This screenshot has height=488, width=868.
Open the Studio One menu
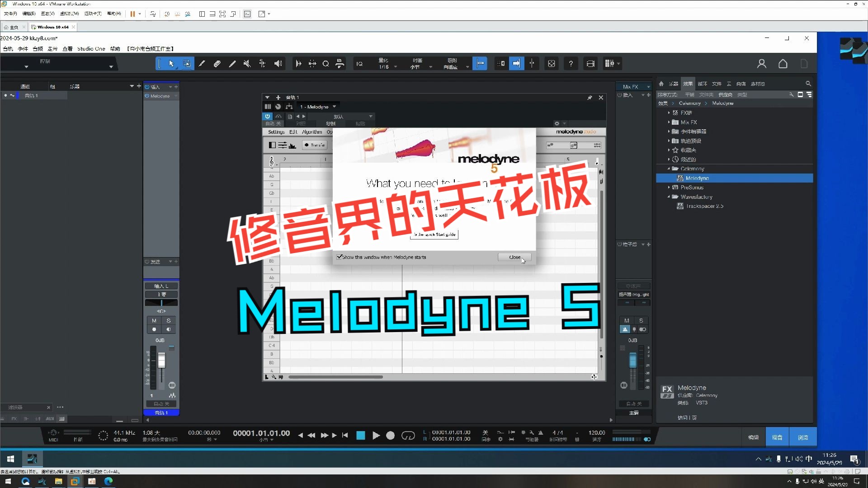(91, 49)
